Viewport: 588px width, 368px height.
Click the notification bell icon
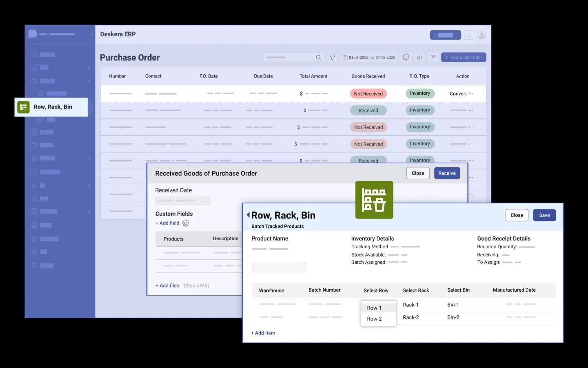pyautogui.click(x=469, y=35)
